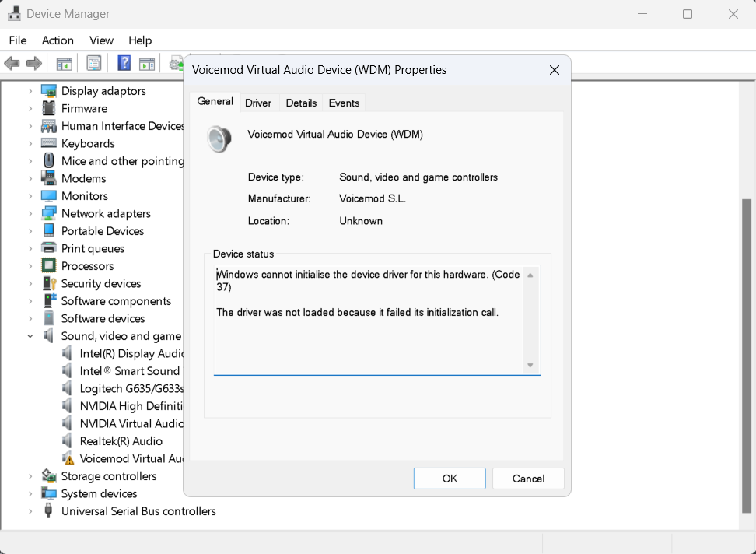The image size is (756, 554).
Task: Expand the Network adapters category
Action: tap(30, 214)
